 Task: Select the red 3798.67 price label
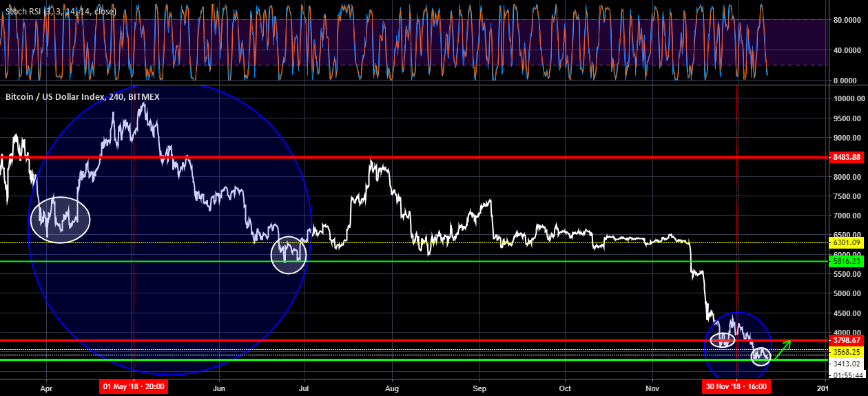click(846, 340)
